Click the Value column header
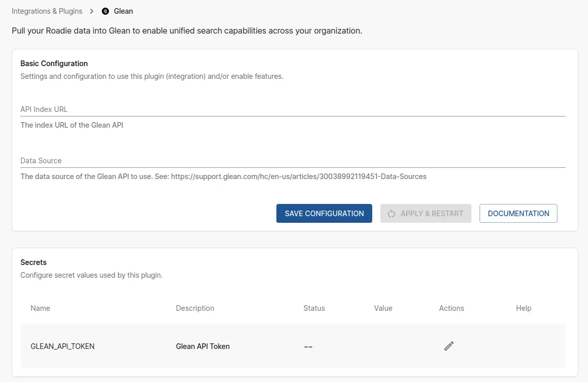588x382 pixels. click(x=383, y=308)
